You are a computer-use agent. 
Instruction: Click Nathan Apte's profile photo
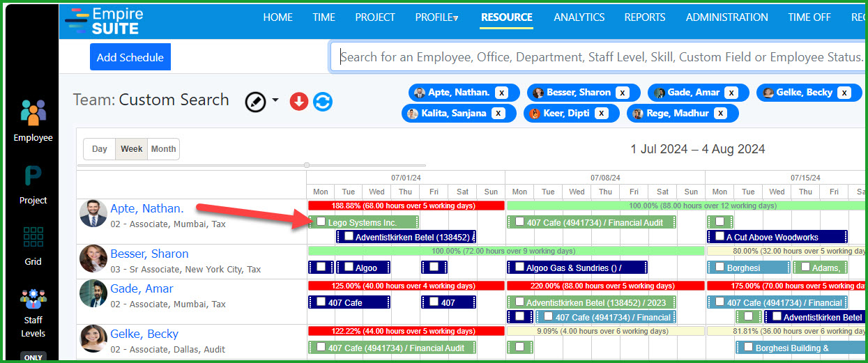[x=93, y=214]
